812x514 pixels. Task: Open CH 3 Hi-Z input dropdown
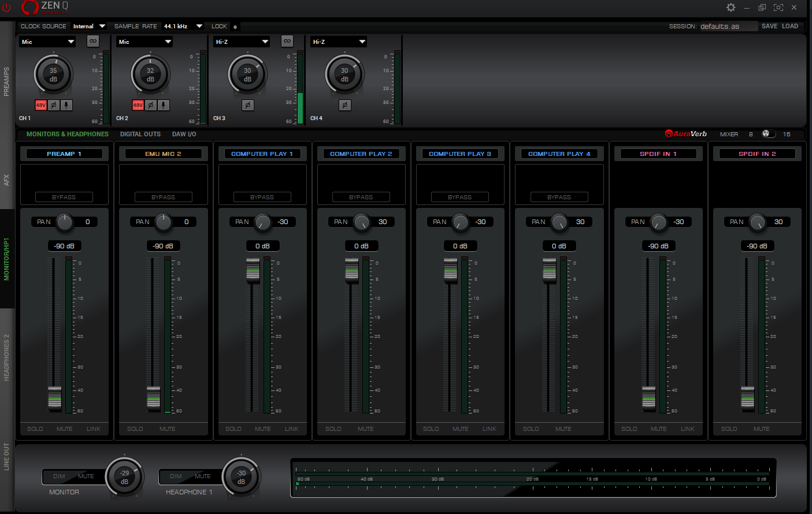[x=242, y=42]
